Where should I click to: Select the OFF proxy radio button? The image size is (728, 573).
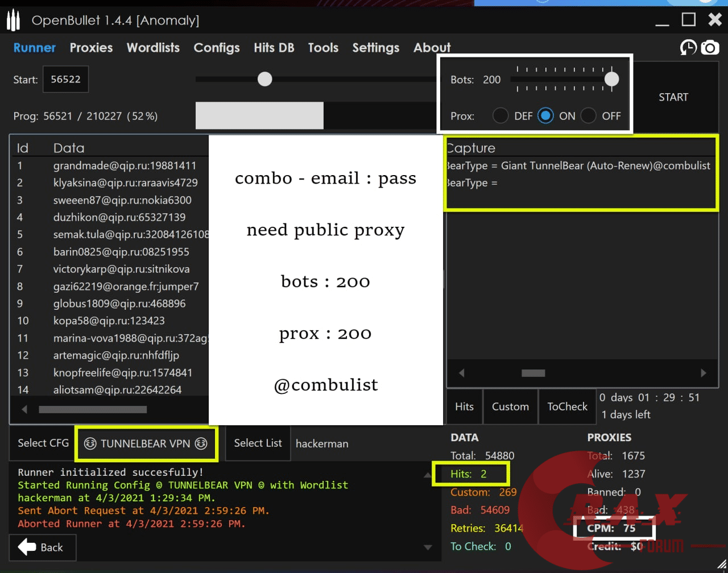(589, 116)
